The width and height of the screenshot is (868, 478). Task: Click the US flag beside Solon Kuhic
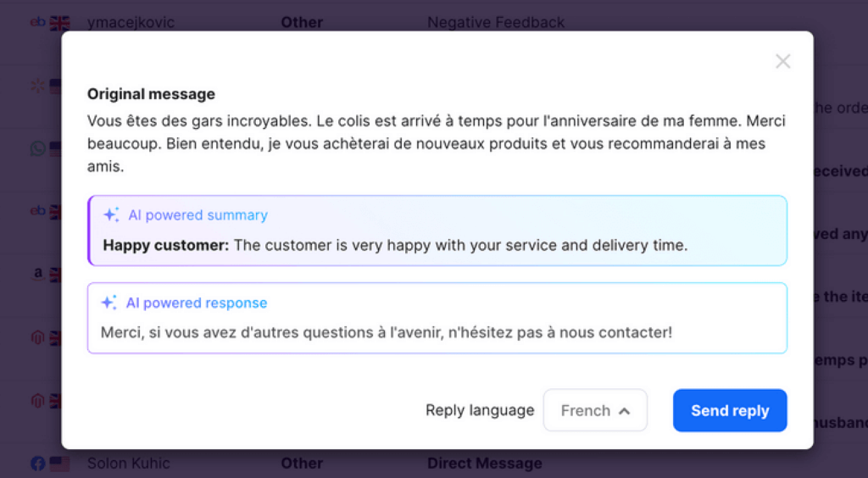60,464
